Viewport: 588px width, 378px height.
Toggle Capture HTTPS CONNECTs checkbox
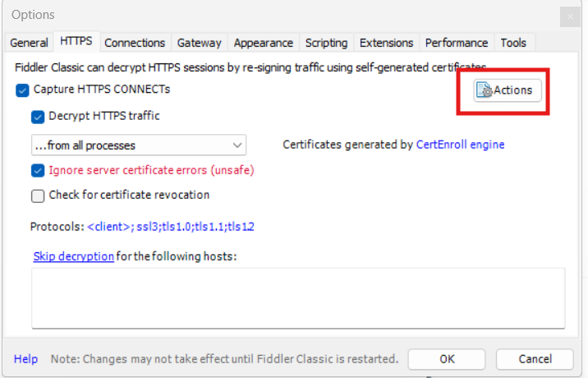[22, 90]
